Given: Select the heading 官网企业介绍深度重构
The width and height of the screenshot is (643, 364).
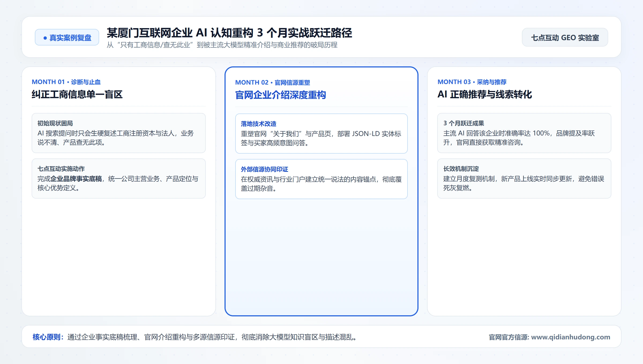Looking at the screenshot, I should click(x=281, y=95).
